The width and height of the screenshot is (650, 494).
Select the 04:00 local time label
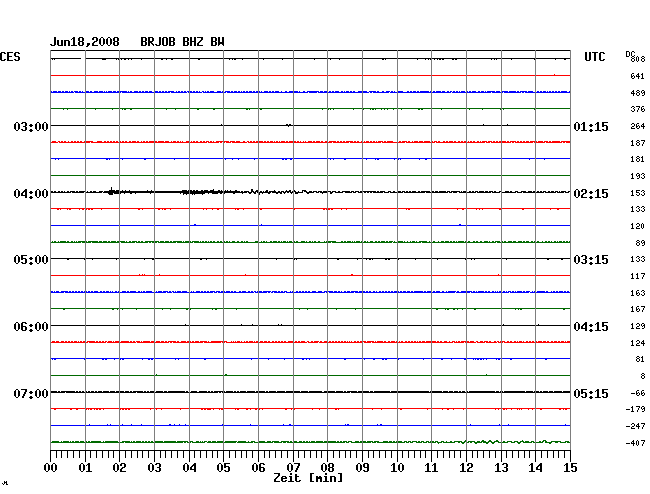(31, 194)
